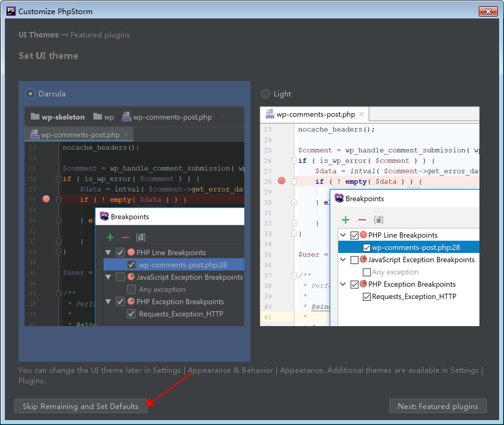Click green plus icon in Darcula Breakpoints preview
This screenshot has height=425, width=504.
pyautogui.click(x=110, y=237)
